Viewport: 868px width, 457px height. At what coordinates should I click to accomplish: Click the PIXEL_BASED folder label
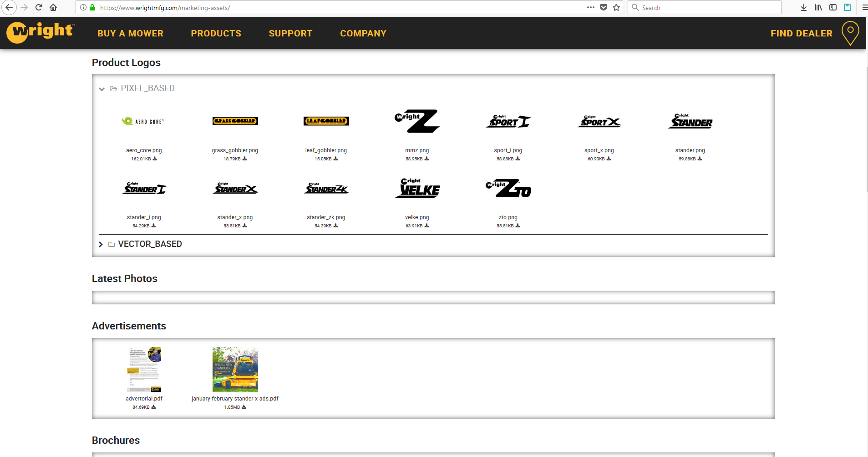tap(147, 88)
